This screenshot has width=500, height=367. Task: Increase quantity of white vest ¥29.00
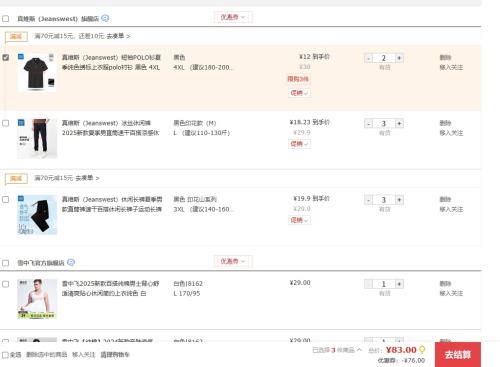pos(399,284)
